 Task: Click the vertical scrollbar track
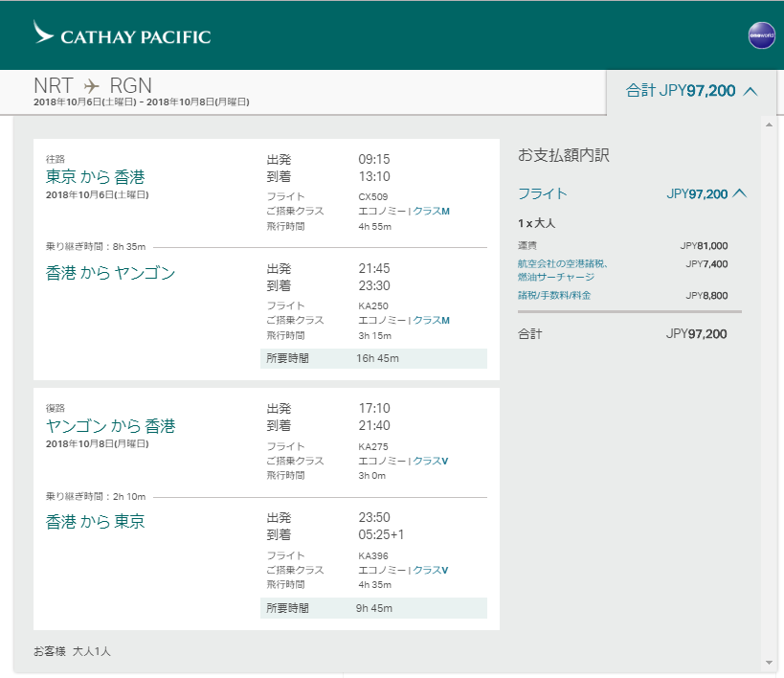(769, 383)
